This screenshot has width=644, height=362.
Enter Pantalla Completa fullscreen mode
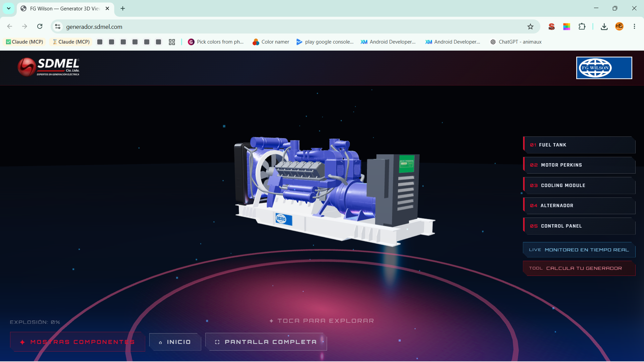click(266, 342)
